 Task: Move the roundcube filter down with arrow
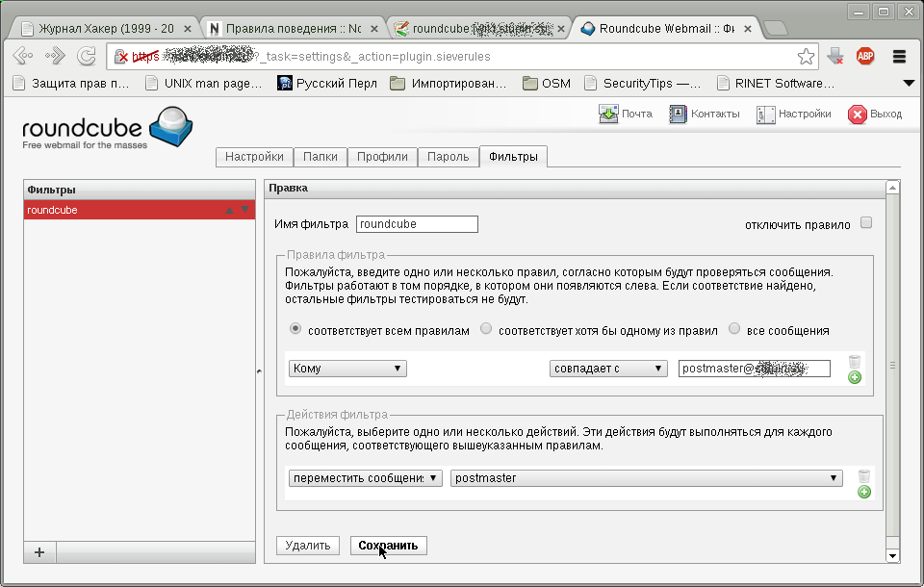click(243, 209)
